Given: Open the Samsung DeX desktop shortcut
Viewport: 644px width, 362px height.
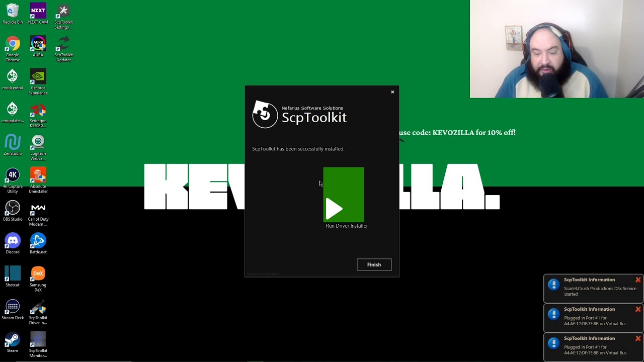Looking at the screenshot, I should point(38,279).
